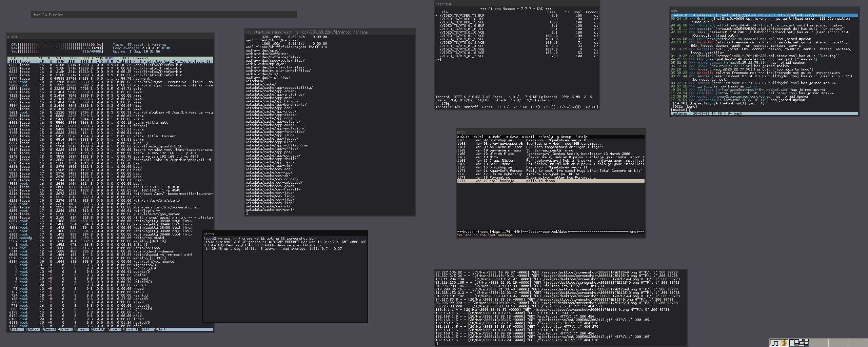This screenshot has height=347, width=868.
Task: Click the music note icon in the panel
Action: pos(775,343)
